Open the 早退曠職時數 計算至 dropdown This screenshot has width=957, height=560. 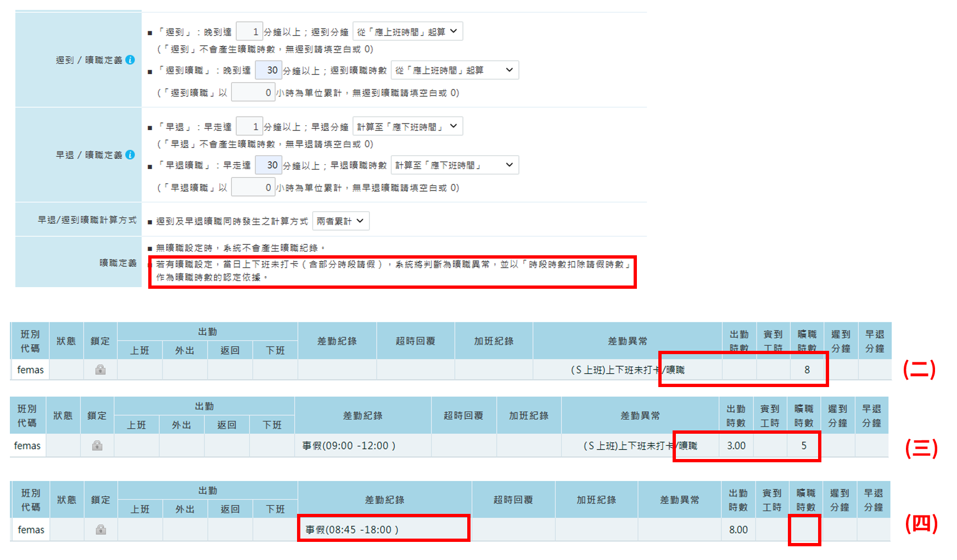455,165
